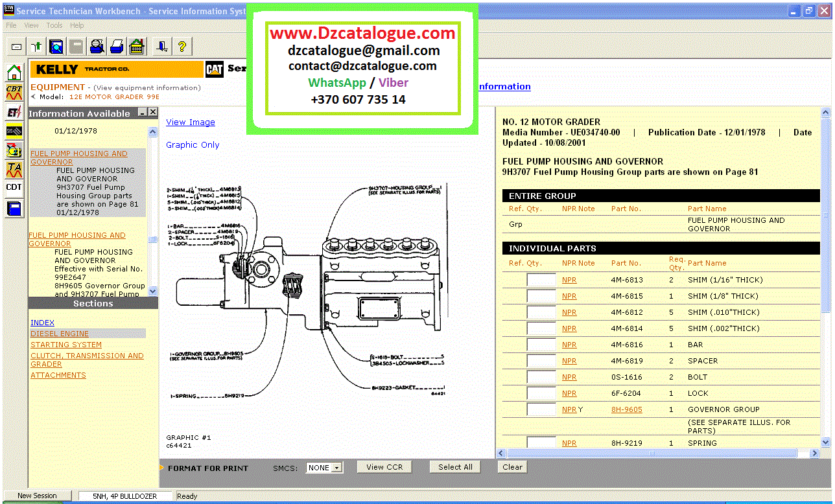Click the CAT logo in header
The width and height of the screenshot is (835, 504).
pyautogui.click(x=215, y=69)
